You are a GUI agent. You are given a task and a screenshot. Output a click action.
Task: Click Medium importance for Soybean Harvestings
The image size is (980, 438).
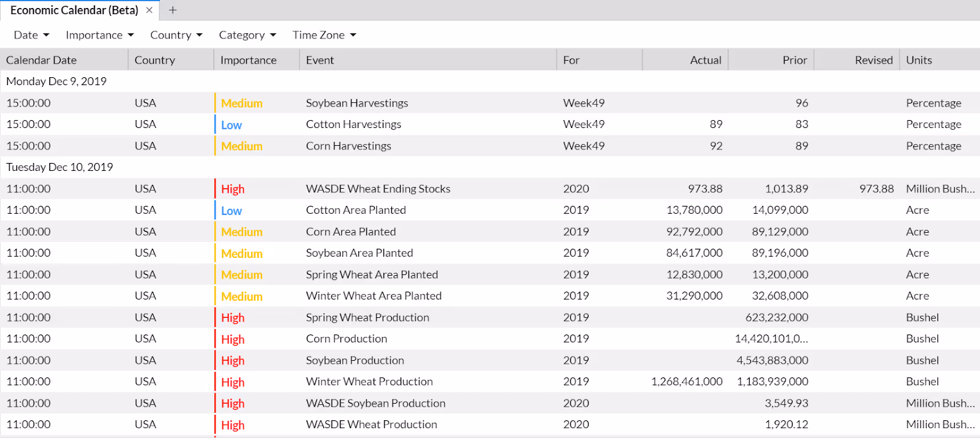click(242, 104)
